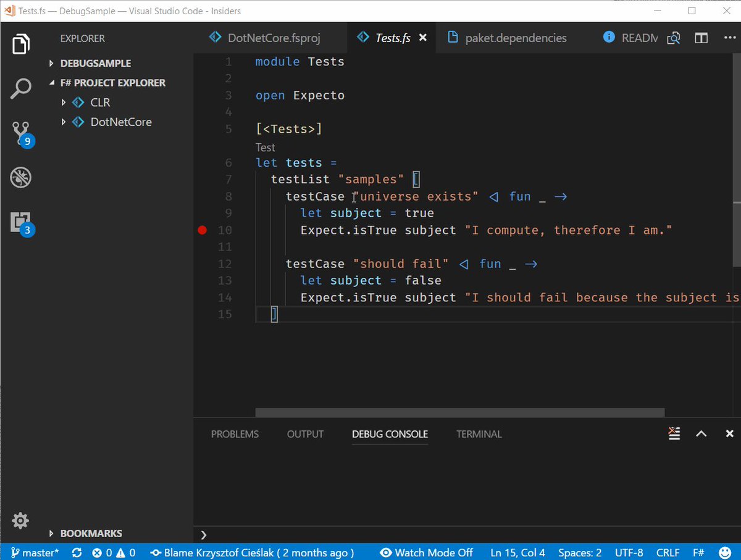This screenshot has width=741, height=560.
Task: Open the Search view
Action: click(x=20, y=89)
